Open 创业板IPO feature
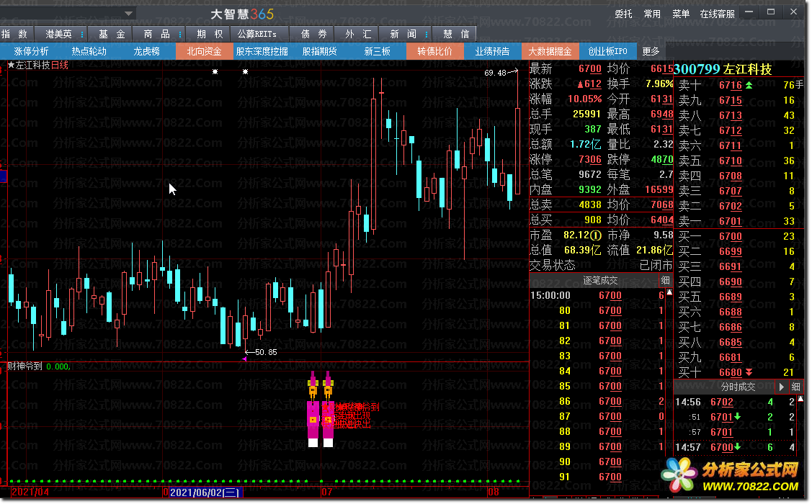The width and height of the screenshot is (812, 504). tap(607, 51)
